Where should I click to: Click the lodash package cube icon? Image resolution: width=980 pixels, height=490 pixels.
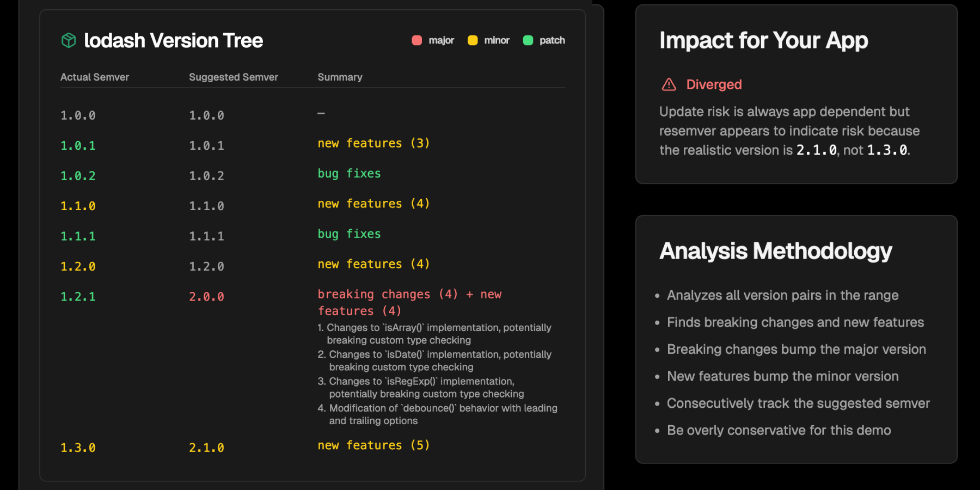click(68, 40)
